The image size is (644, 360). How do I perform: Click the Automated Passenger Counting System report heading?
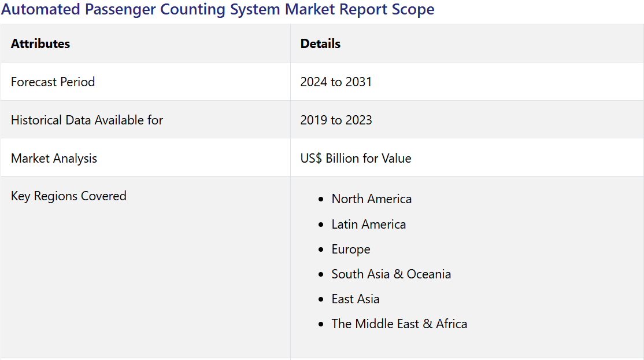(x=217, y=10)
